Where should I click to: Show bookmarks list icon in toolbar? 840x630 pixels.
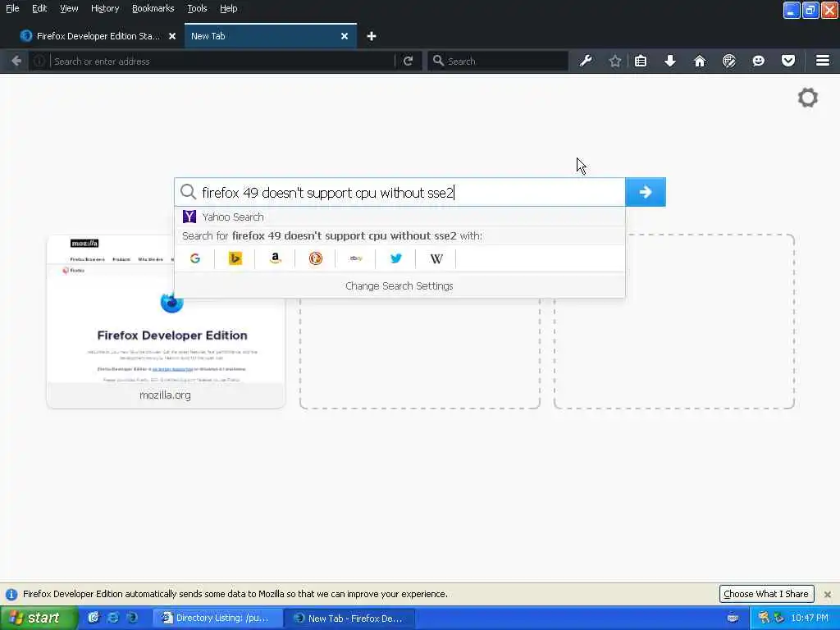(x=641, y=61)
